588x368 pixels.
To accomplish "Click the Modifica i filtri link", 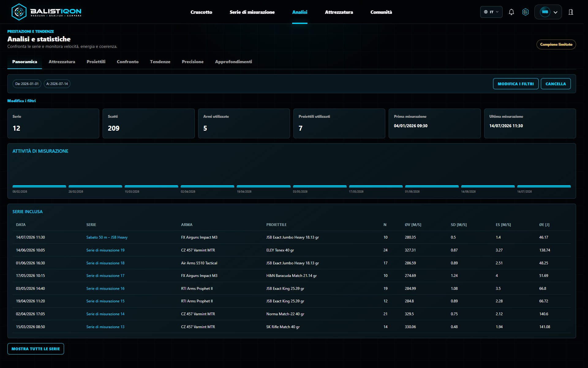I will pos(21,101).
